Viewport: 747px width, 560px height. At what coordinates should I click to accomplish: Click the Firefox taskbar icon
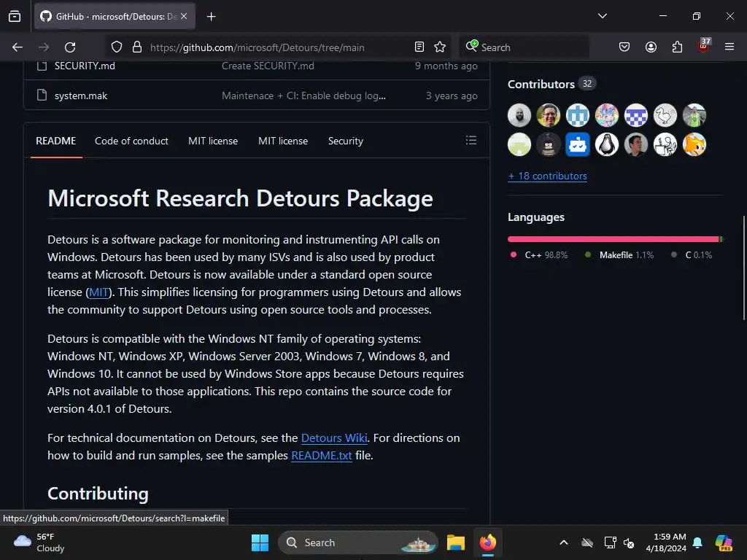[488, 542]
